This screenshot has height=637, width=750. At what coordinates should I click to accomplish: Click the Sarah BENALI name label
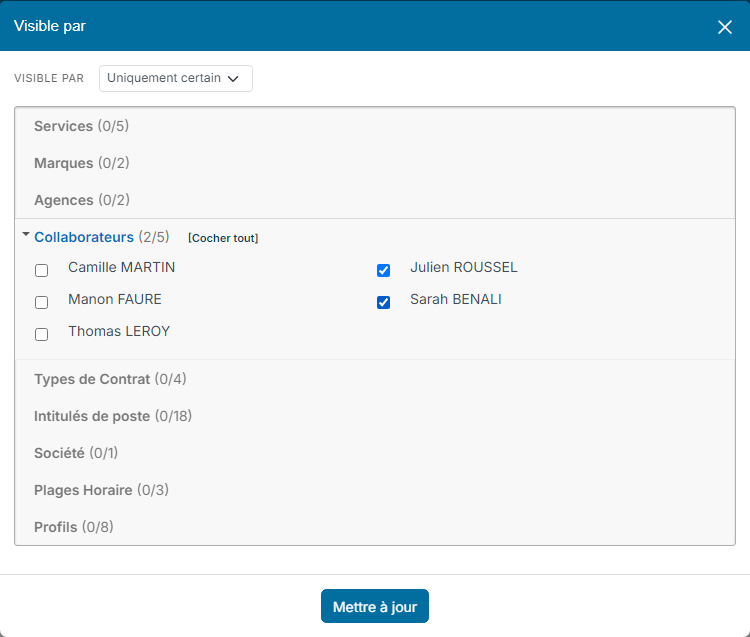click(456, 299)
